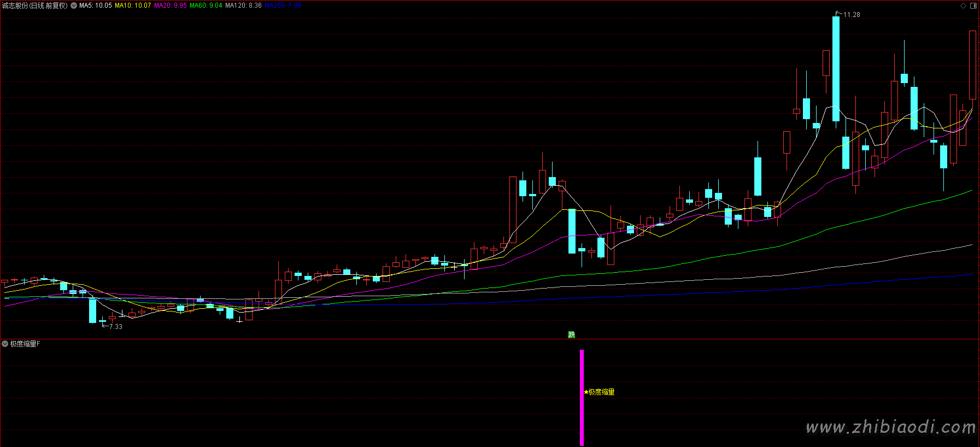Click the zhibiaodi.com watermark text
The height and width of the screenshot is (447, 980).
(891, 427)
